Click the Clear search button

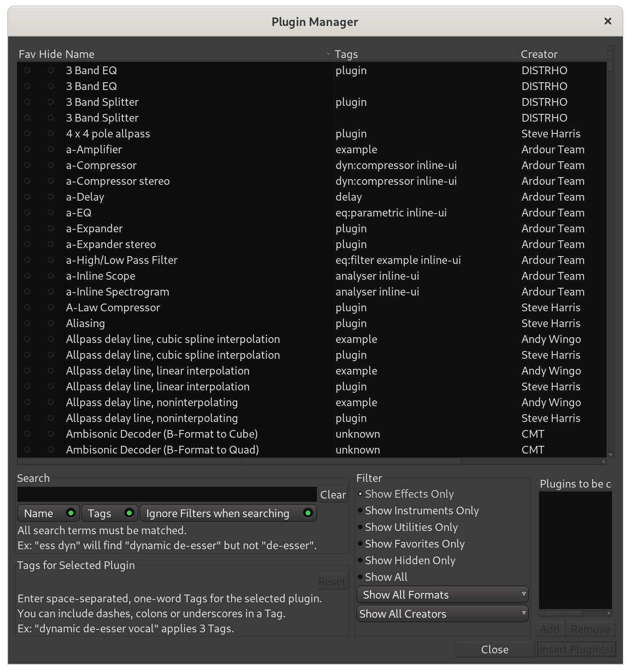click(333, 495)
